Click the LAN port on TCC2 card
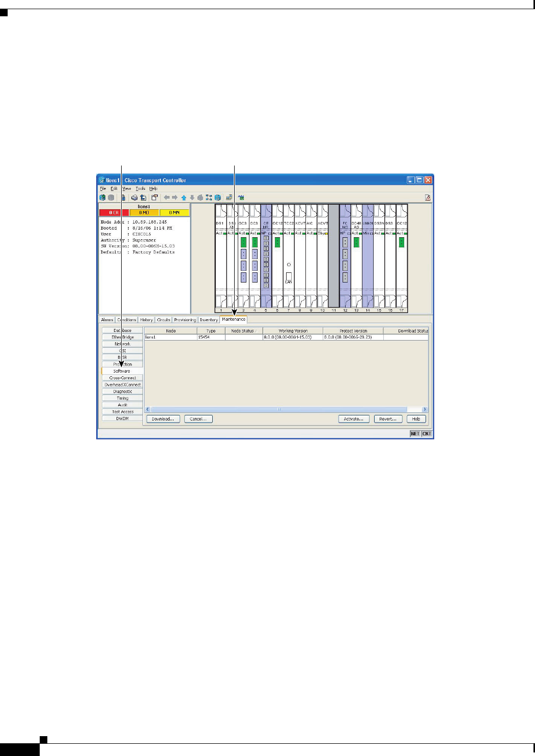This screenshot has height=756, width=535. point(289,276)
